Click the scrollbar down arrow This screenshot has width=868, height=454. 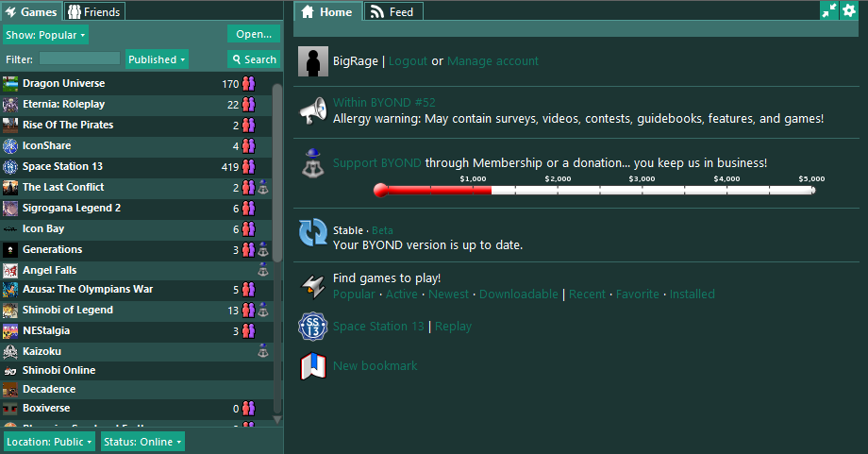click(277, 420)
